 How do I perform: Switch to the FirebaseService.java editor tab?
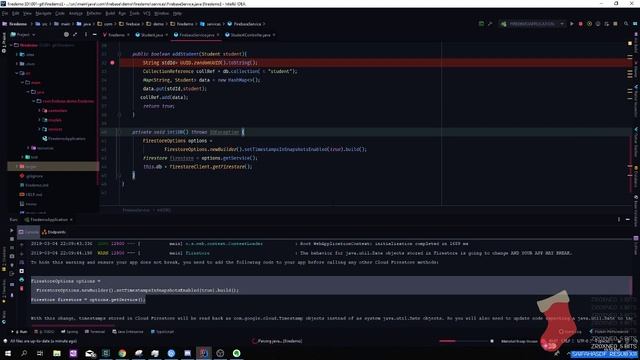click(197, 35)
